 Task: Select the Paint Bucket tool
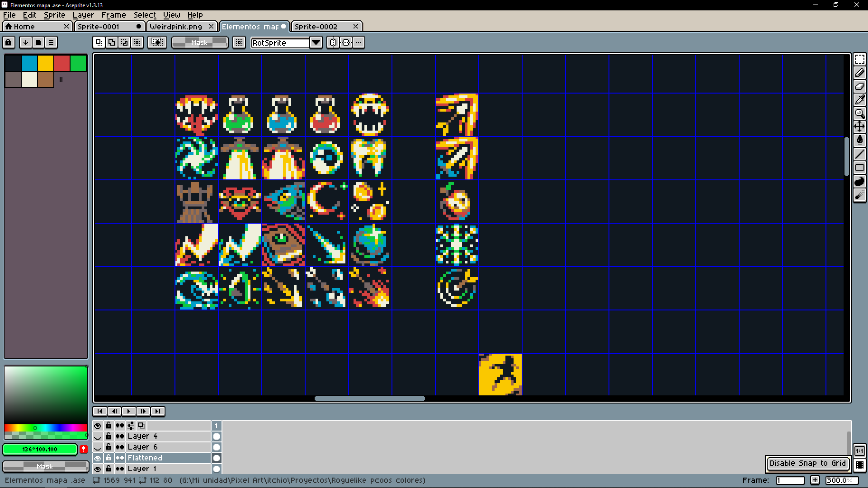(x=859, y=140)
